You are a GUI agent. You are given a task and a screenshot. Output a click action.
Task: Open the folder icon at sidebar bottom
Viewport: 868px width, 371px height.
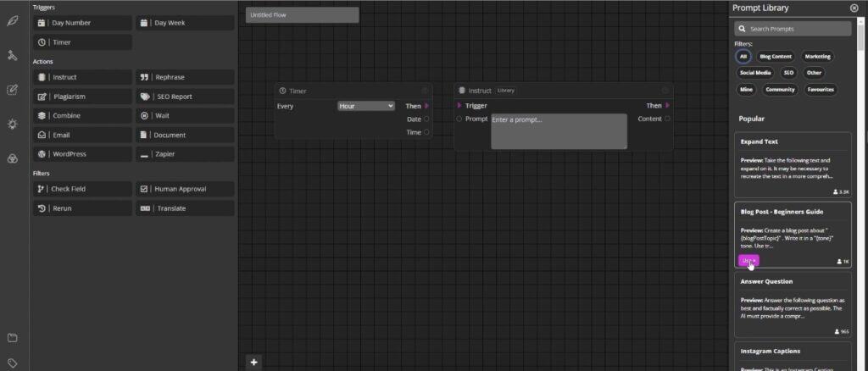[x=12, y=338]
